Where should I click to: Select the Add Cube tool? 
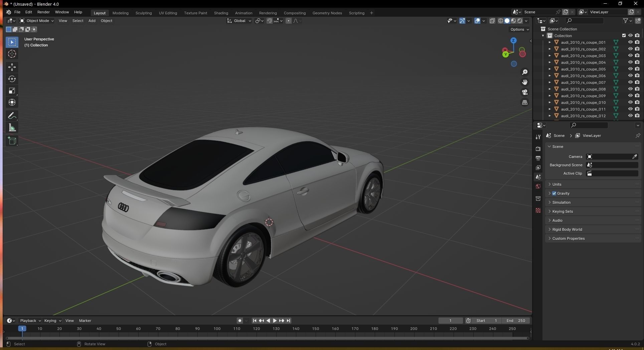tap(12, 141)
